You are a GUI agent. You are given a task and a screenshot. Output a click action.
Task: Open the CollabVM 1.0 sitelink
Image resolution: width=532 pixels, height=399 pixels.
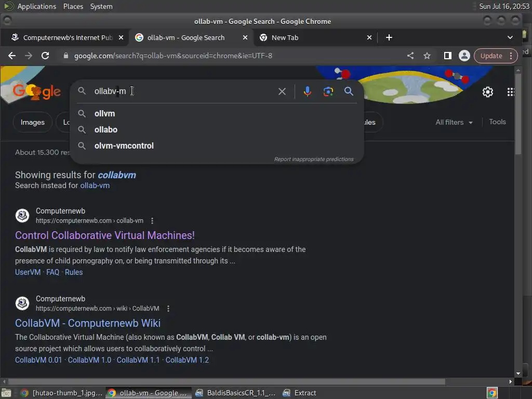coord(89,360)
